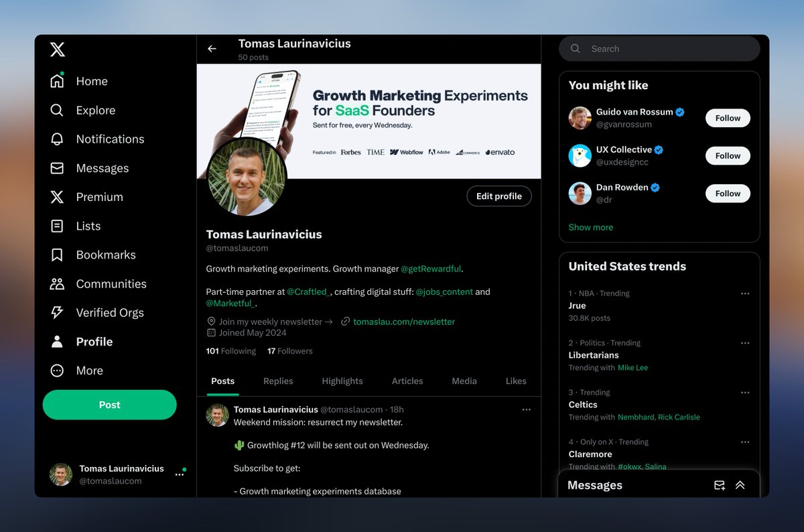The image size is (804, 532).
Task: Open the More menu in sidebar
Action: (x=76, y=371)
